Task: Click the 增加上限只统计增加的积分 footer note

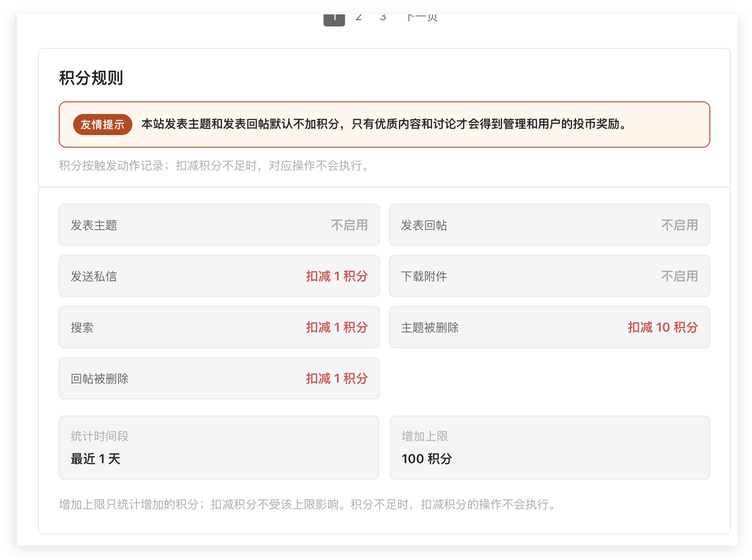Action: [x=308, y=504]
